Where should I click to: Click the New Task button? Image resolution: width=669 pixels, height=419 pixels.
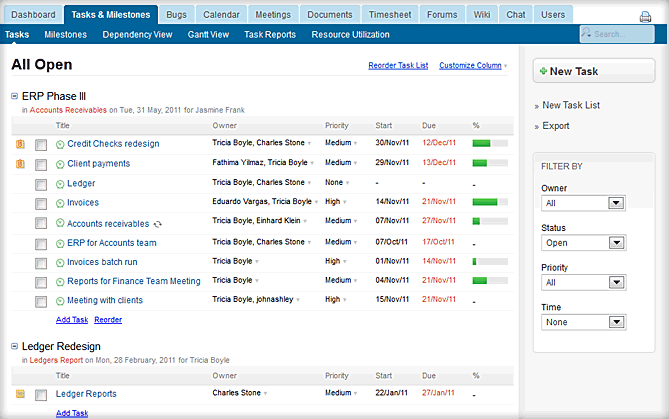pos(594,71)
